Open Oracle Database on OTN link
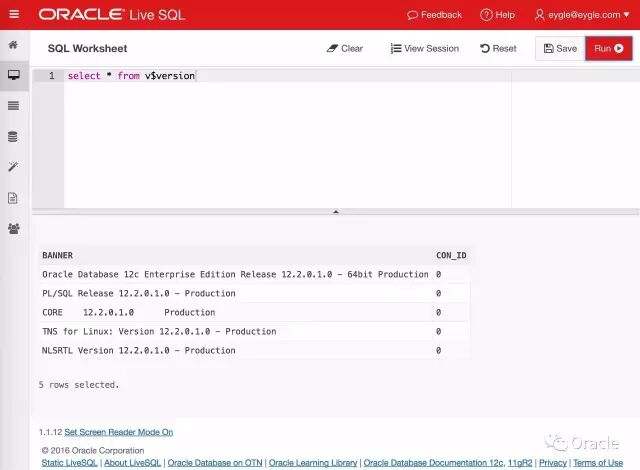Viewport: 640px width, 470px height. click(215, 463)
